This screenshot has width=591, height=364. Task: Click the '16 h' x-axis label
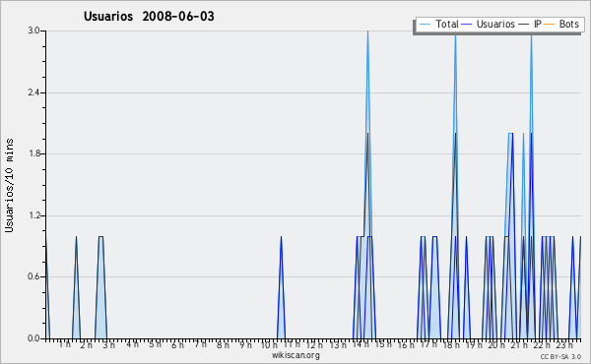tap(406, 344)
